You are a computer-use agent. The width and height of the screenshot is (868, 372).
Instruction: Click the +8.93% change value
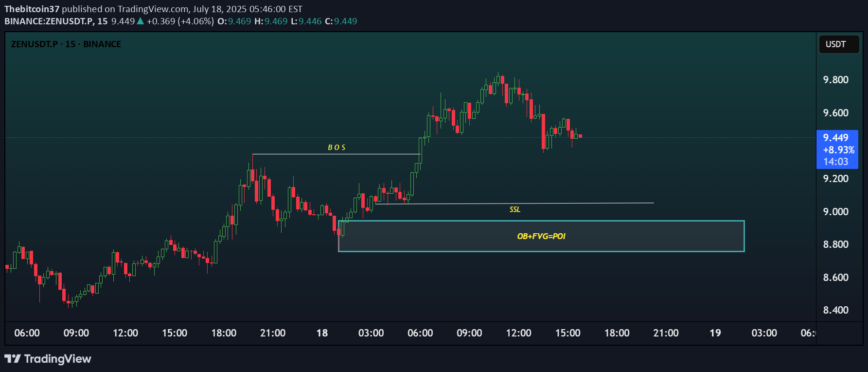click(838, 150)
